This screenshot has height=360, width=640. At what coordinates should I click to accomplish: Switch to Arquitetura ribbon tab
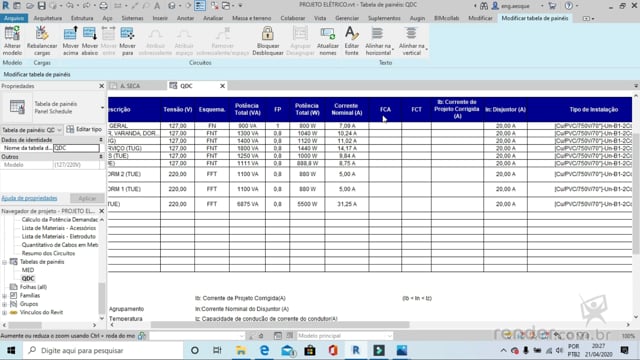click(48, 18)
